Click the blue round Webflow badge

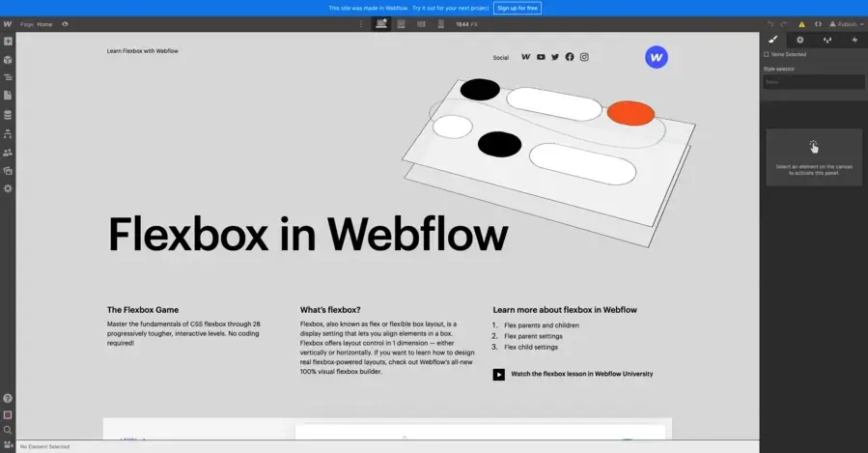(656, 57)
